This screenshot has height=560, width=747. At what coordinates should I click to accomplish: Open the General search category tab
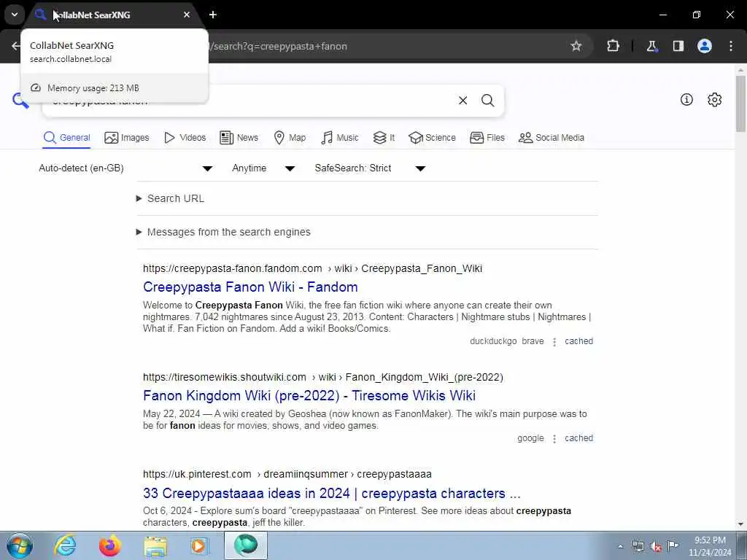[66, 138]
